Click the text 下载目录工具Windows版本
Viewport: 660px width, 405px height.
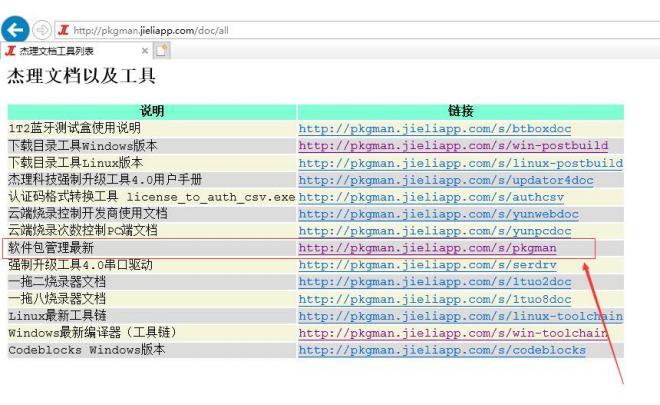coord(83,146)
